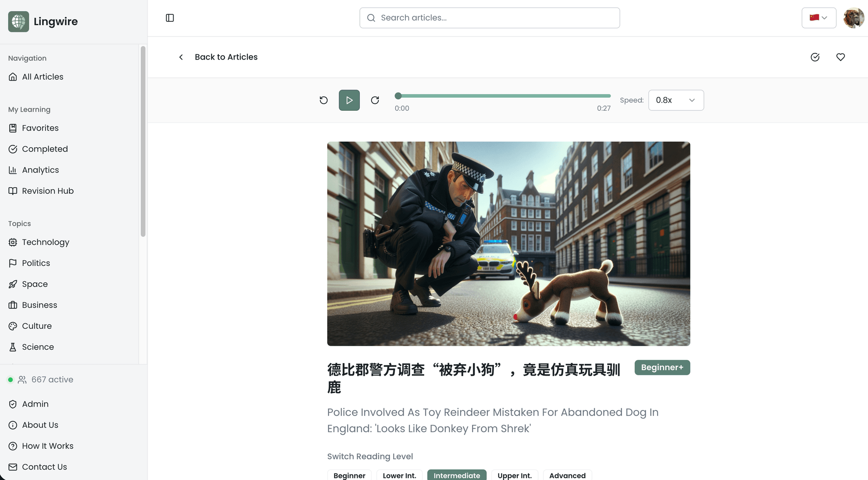Toggle the sidebar panel icon

pyautogui.click(x=170, y=18)
